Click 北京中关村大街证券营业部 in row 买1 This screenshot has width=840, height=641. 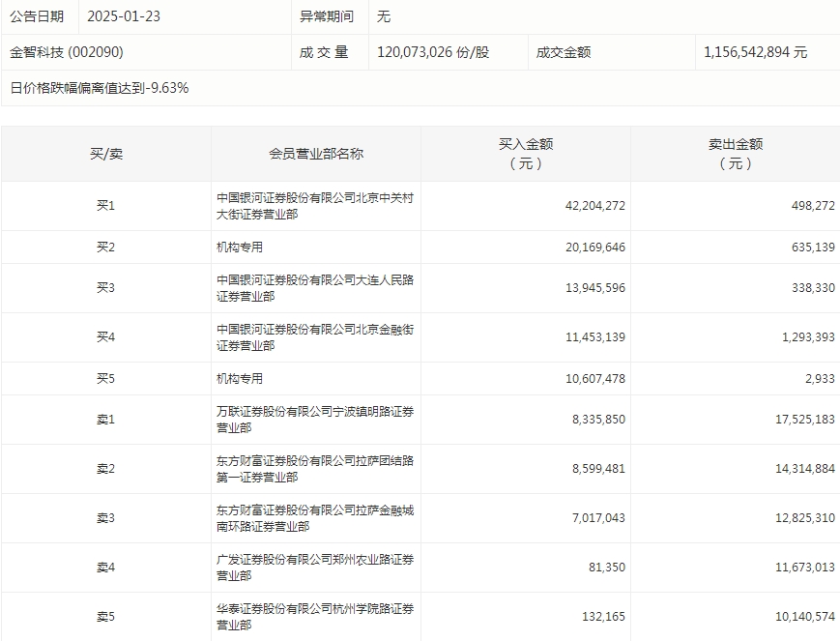coord(314,204)
